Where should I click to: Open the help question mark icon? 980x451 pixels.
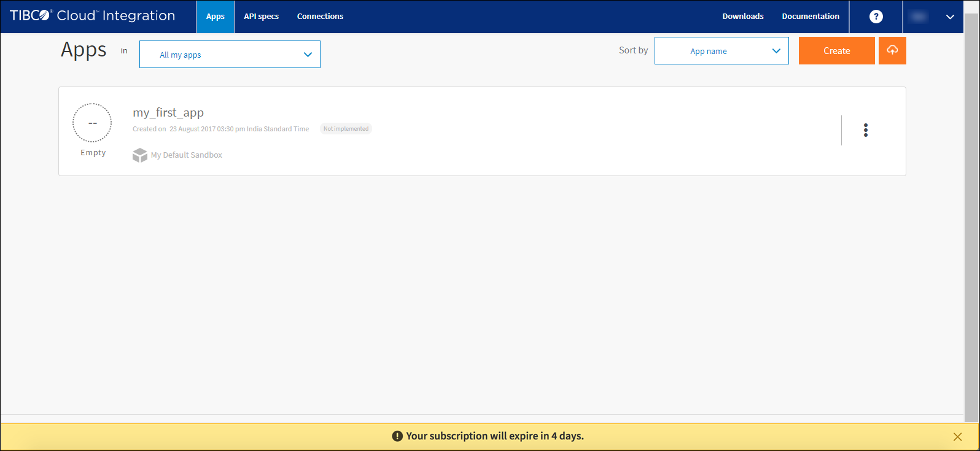876,17
